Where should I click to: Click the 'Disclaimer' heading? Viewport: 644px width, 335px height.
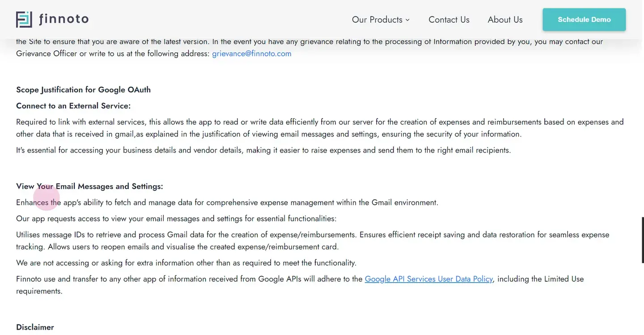coord(35,327)
